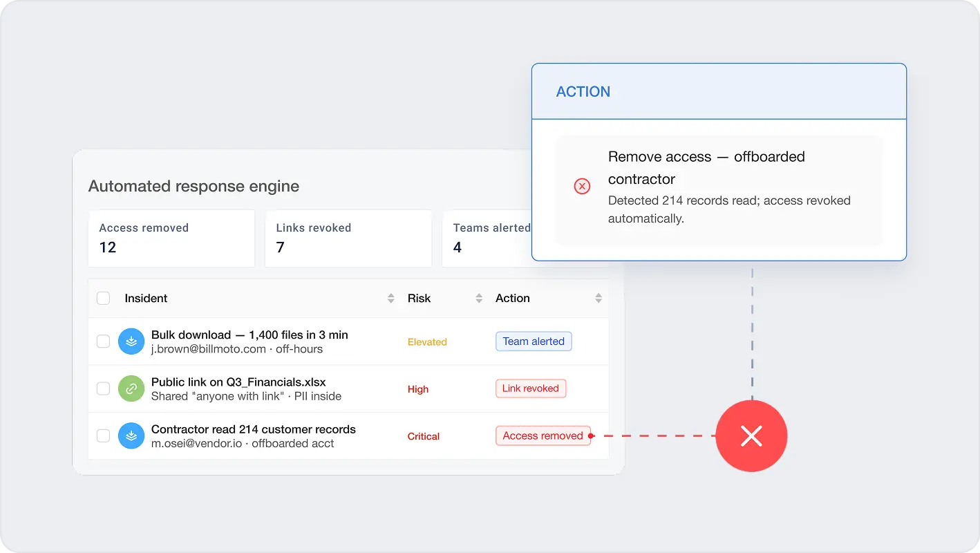Sort by the Risk column arrows
Image resolution: width=980 pixels, height=553 pixels.
479,299
